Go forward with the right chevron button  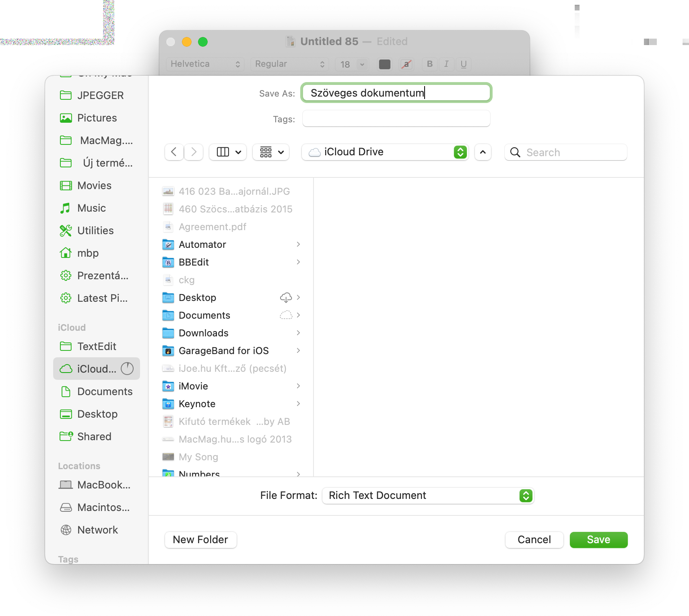point(194,152)
